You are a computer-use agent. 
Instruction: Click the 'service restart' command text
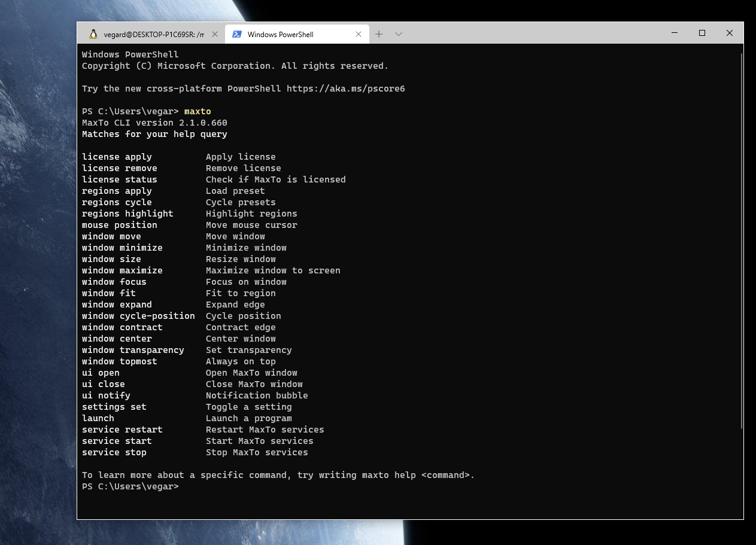coord(122,429)
